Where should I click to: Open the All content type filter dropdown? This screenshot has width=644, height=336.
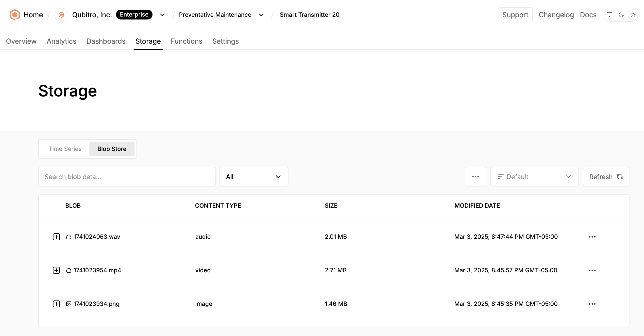point(254,177)
